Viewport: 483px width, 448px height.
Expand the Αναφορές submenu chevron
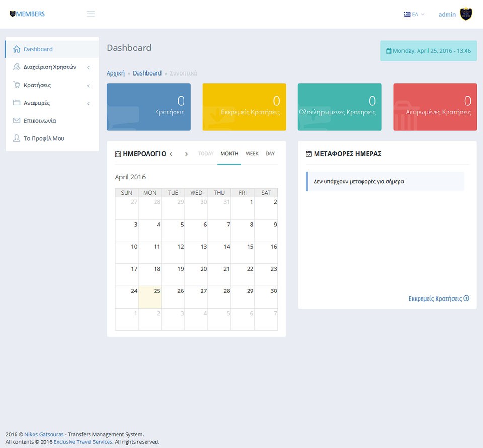(88, 103)
